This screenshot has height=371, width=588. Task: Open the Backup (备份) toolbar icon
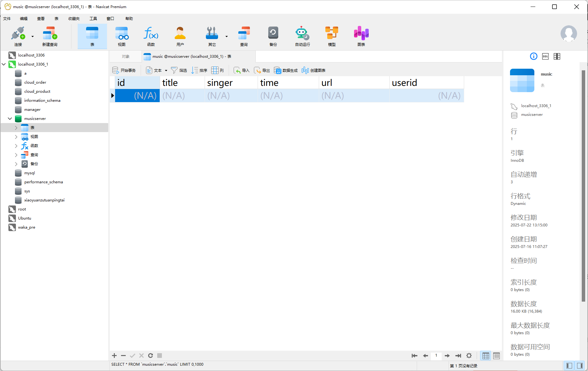tap(273, 37)
